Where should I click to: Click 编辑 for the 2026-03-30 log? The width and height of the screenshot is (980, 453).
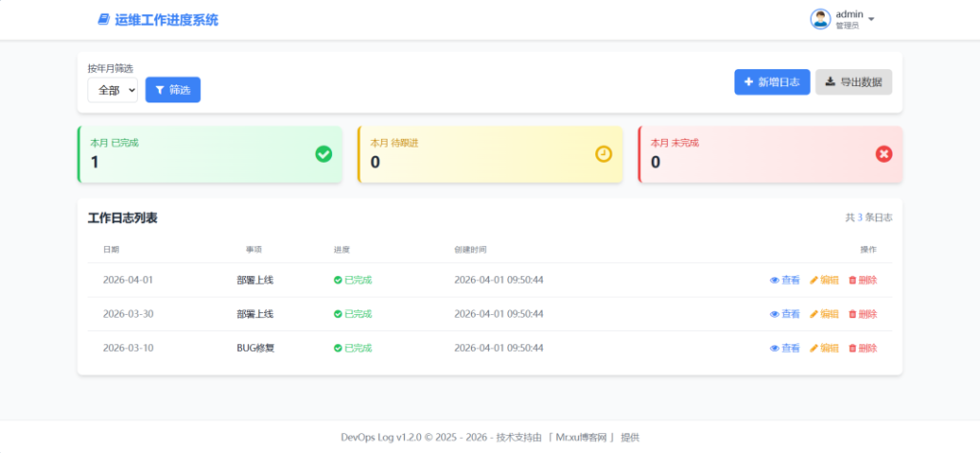click(x=824, y=314)
